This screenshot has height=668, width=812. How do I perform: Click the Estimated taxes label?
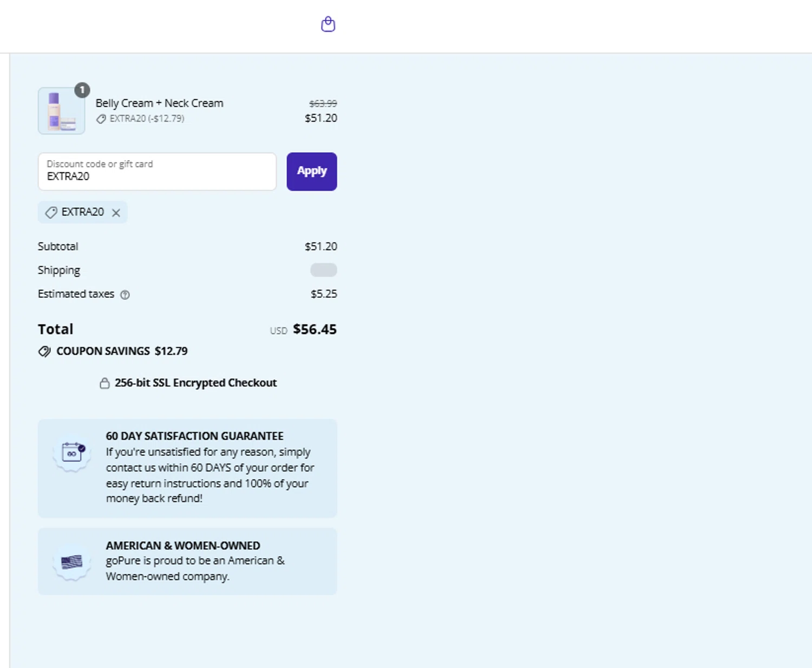(x=76, y=294)
